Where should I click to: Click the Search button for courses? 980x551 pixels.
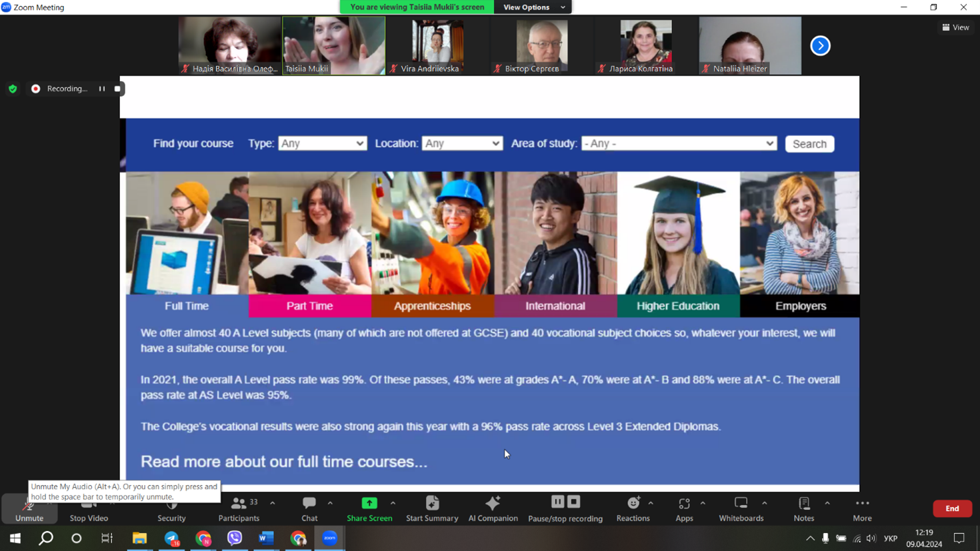(809, 144)
